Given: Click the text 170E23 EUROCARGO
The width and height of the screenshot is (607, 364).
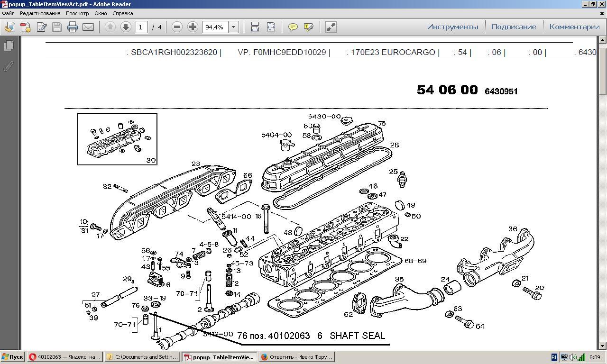Looking at the screenshot, I should pyautogui.click(x=393, y=52).
